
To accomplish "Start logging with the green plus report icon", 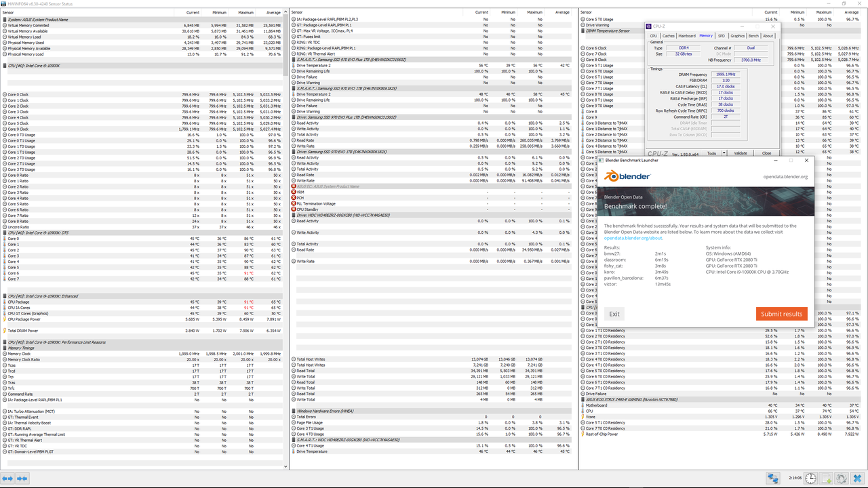I will point(825,478).
